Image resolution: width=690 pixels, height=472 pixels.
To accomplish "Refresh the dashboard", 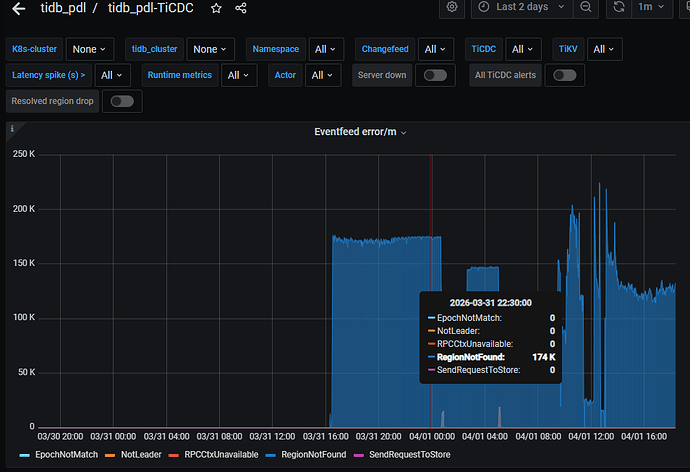I will (619, 7).
